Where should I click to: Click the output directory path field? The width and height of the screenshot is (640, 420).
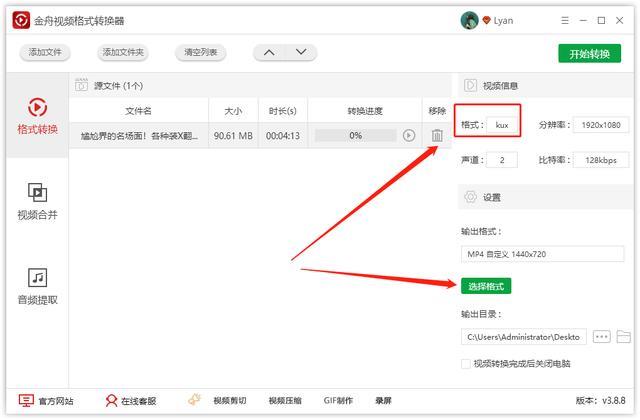[x=523, y=336]
